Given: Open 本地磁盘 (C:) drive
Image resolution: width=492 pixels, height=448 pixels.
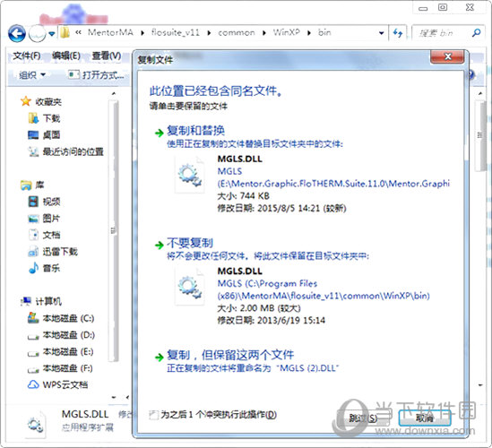Looking at the screenshot, I should click(x=61, y=318).
